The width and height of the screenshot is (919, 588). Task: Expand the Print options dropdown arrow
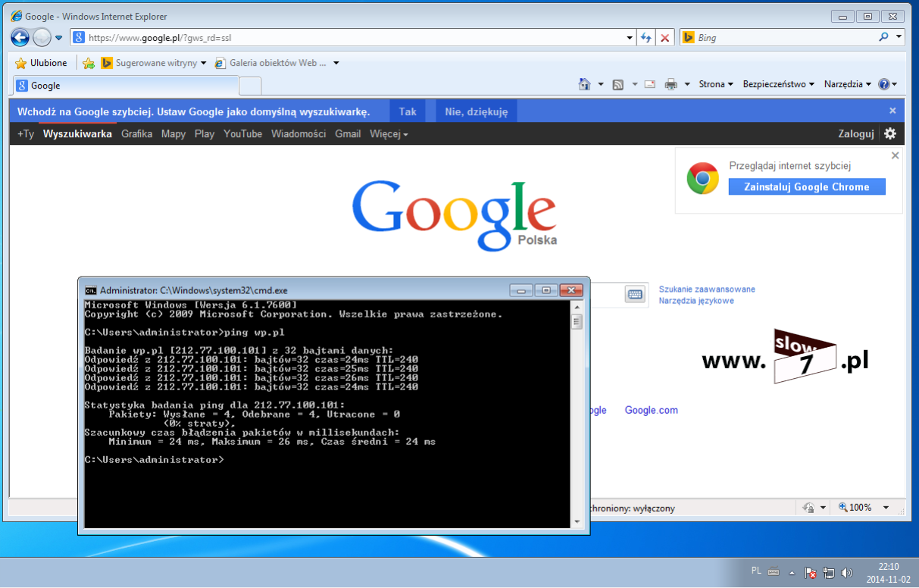[x=687, y=84]
